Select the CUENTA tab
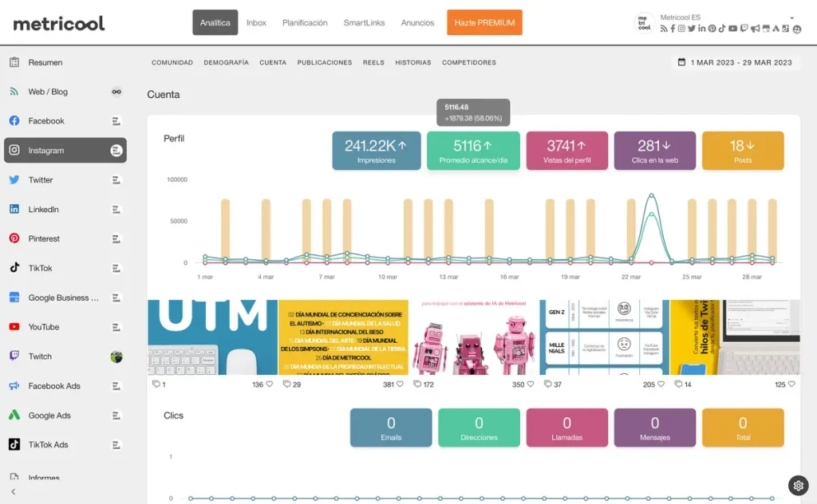Screen dimensions: 817x504 273,62
